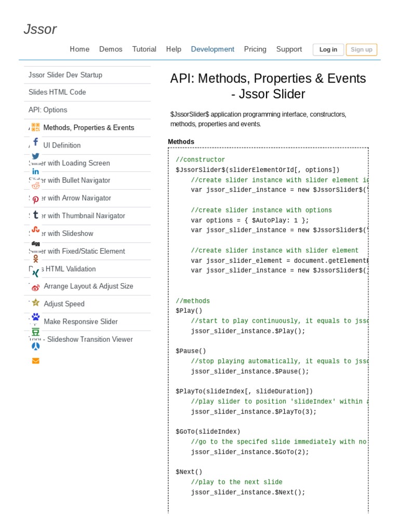Open the Pricing page in navigation

pos(255,49)
